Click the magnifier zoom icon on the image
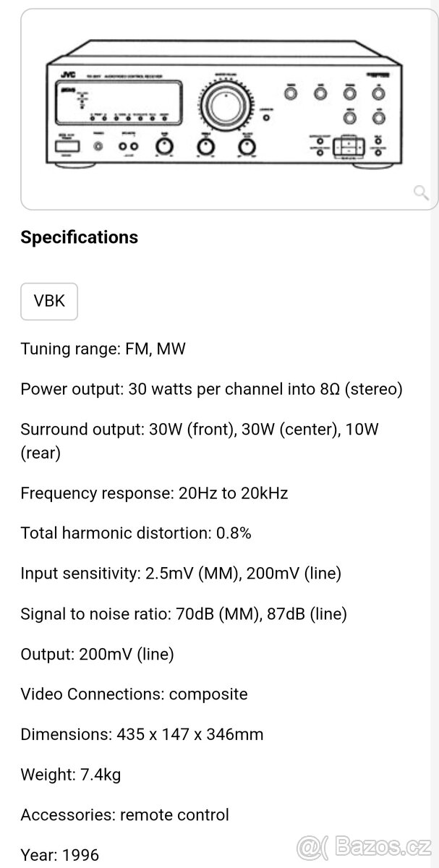The image size is (439, 868). click(x=420, y=192)
